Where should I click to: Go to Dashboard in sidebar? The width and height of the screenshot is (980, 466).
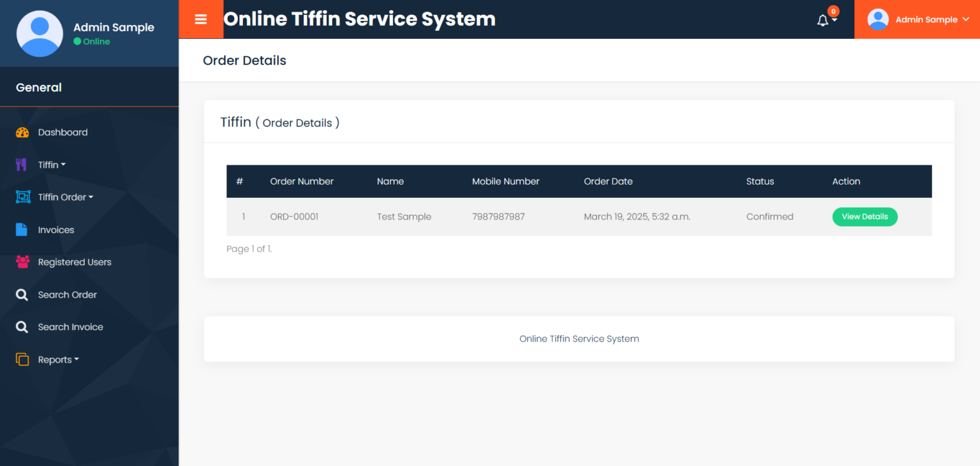(63, 132)
